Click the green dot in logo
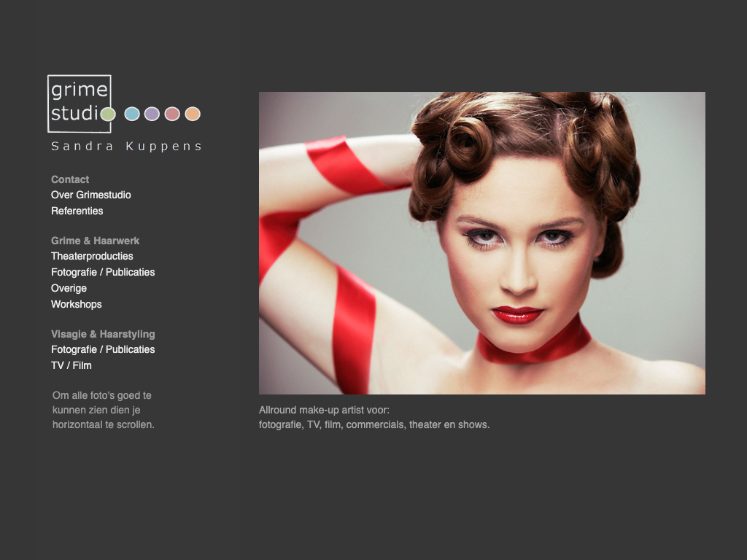 [108, 114]
